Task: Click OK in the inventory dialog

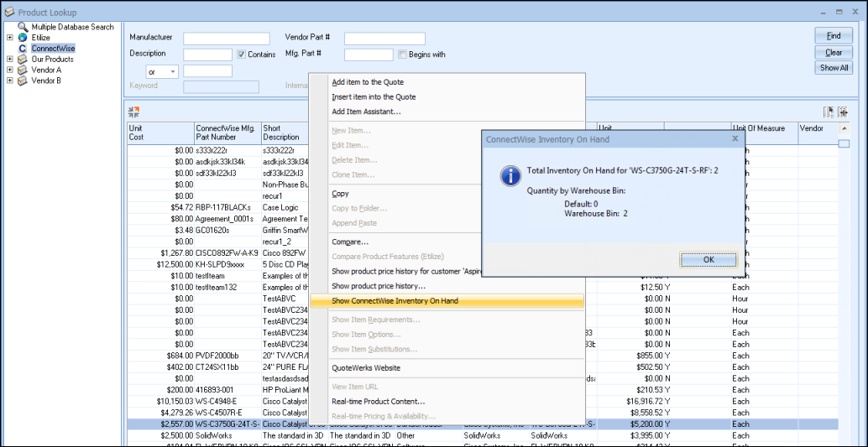Action: pyautogui.click(x=709, y=260)
